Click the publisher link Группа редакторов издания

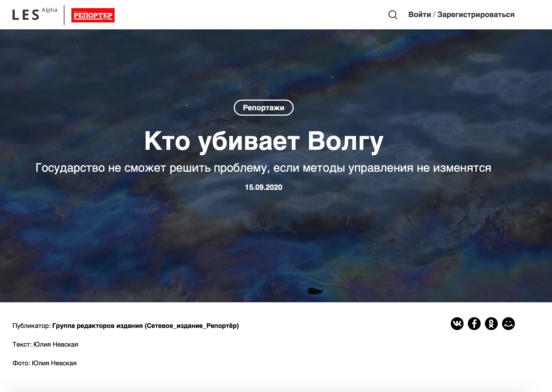click(x=97, y=326)
